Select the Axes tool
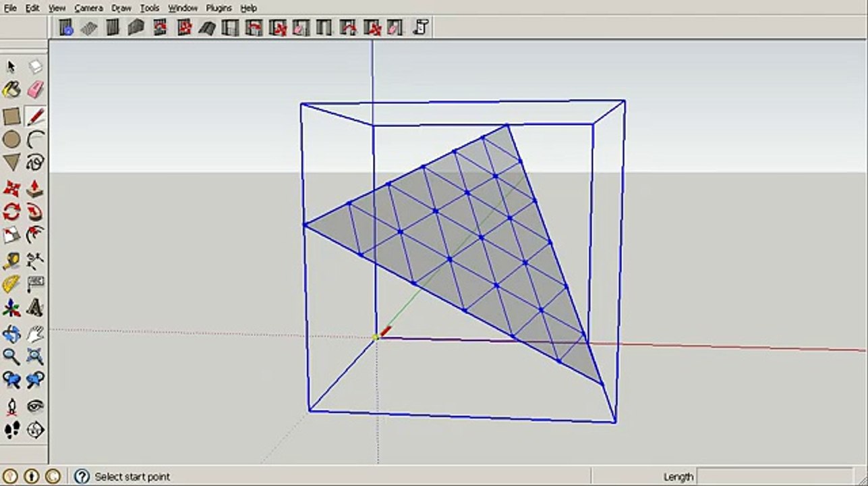This screenshot has width=868, height=486. tap(11, 308)
